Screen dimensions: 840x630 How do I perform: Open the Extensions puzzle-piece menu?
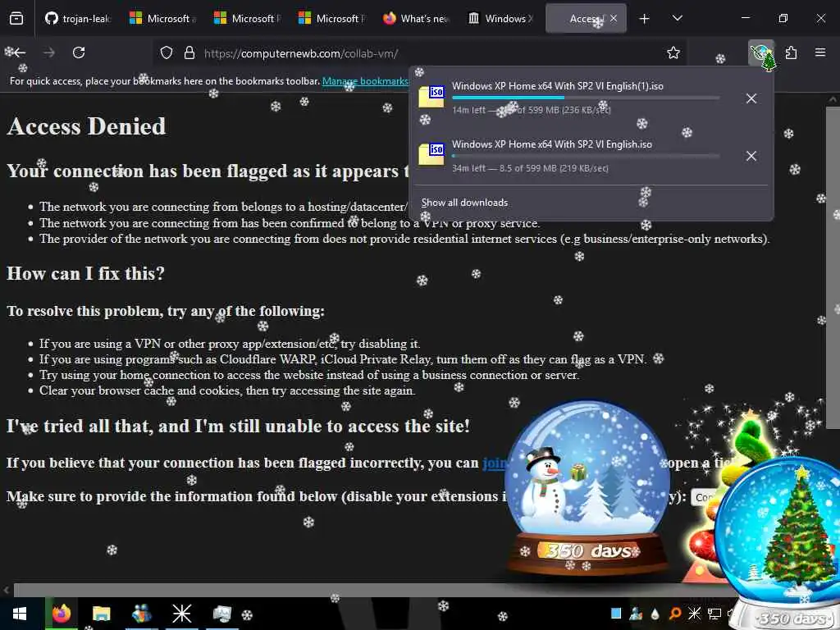point(791,52)
